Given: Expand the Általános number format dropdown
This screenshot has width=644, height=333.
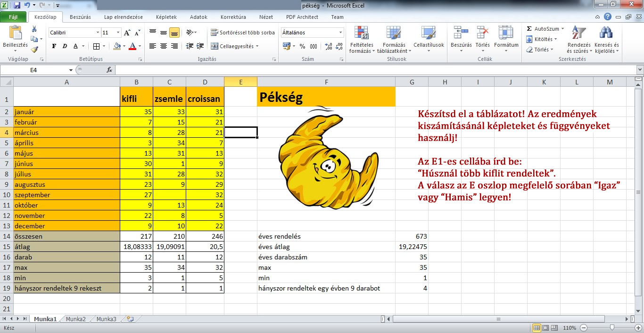Looking at the screenshot, I should coord(340,33).
